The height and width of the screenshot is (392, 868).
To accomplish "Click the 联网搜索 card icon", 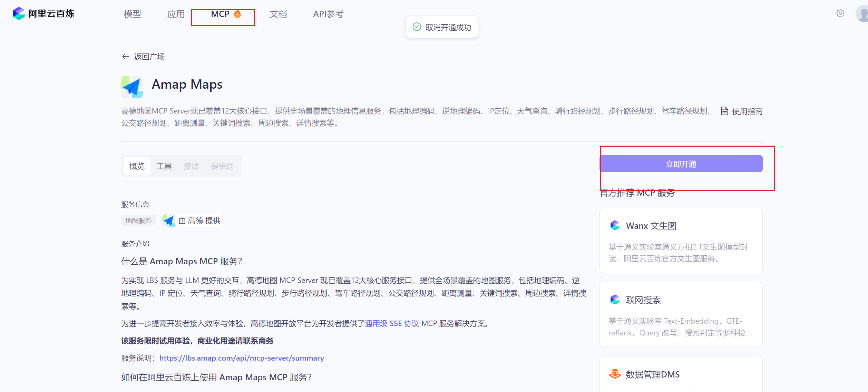I will (615, 300).
